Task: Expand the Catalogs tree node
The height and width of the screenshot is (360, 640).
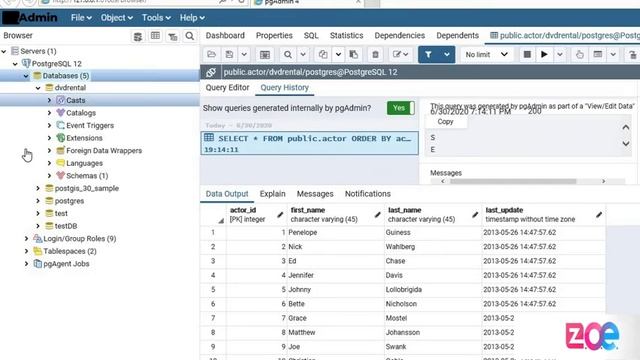Action: (49, 113)
